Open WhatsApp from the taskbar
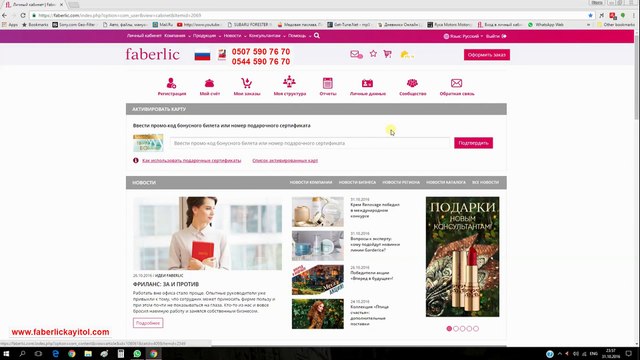 [x=137, y=353]
